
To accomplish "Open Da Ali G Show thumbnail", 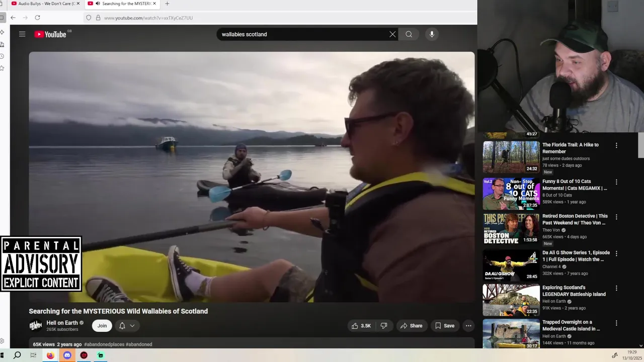I will pyautogui.click(x=511, y=265).
